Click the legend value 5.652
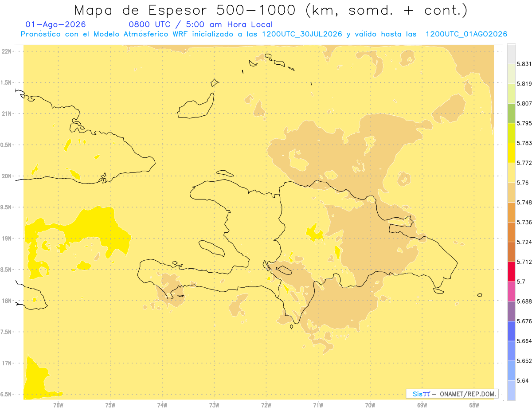532x411 pixels. (524, 361)
